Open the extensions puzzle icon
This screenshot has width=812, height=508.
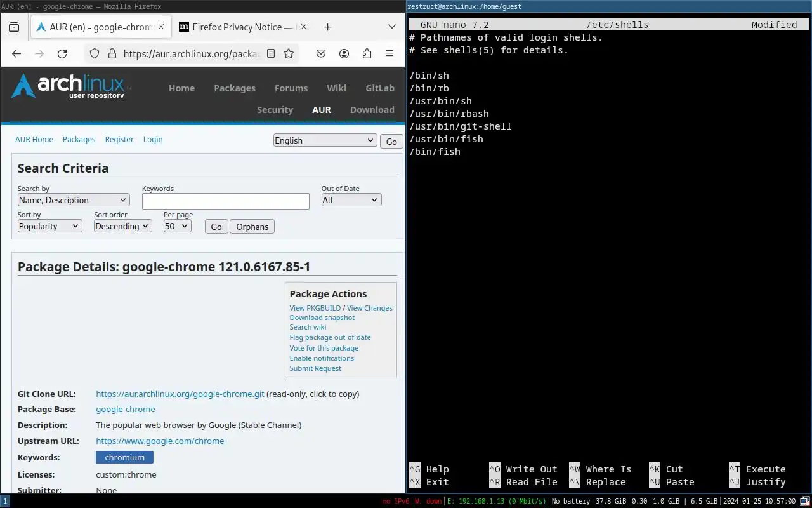(x=367, y=54)
